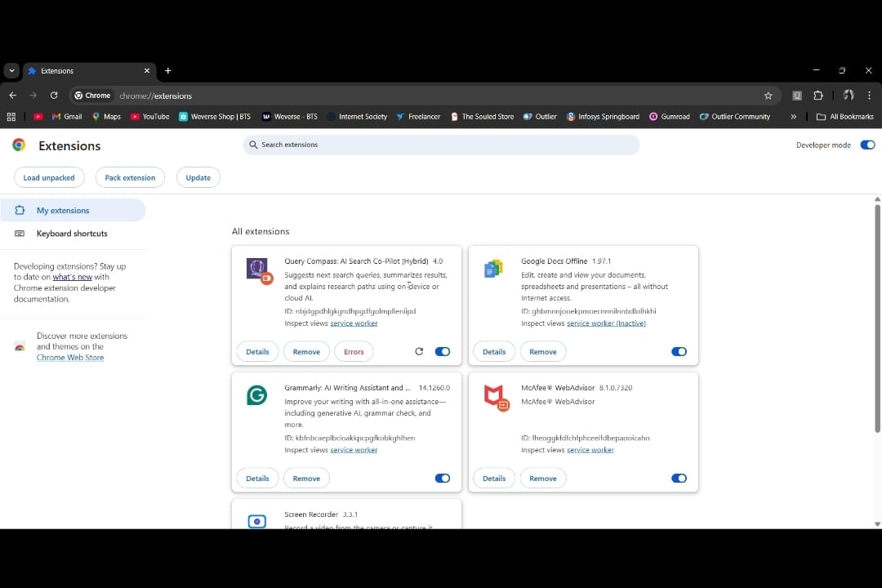882x588 pixels.
Task: Click the Query Compass extension icon
Action: coord(259,270)
